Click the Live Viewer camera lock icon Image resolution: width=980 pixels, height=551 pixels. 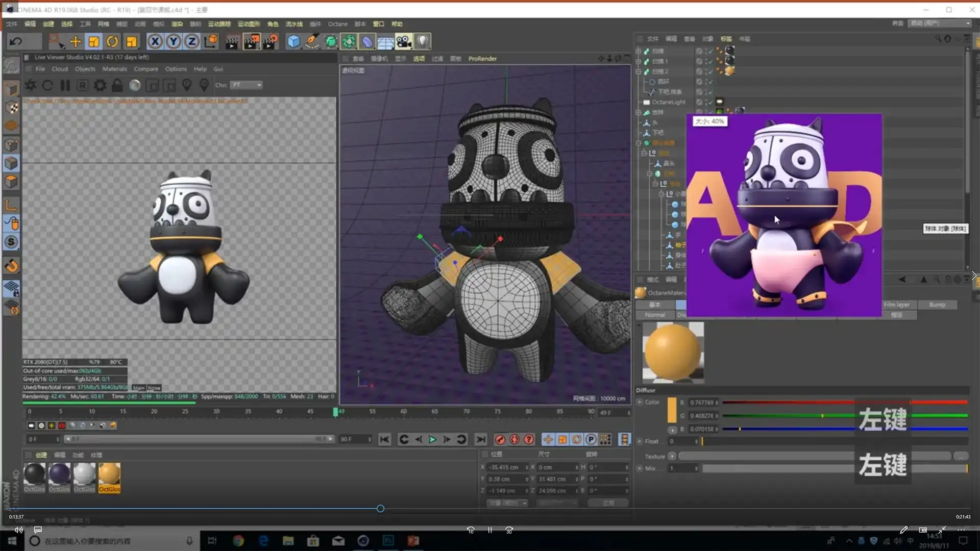point(117,85)
